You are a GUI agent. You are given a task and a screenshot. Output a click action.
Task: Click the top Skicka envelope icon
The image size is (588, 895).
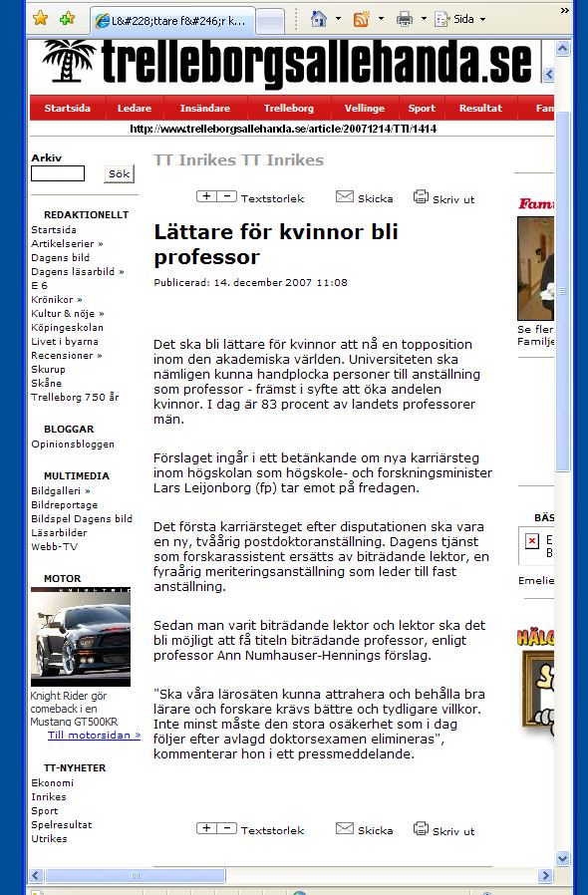(x=345, y=196)
